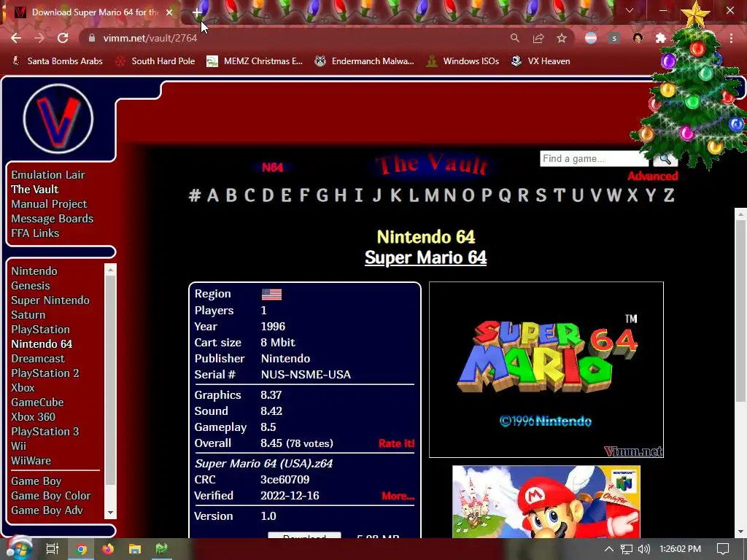
Task: Open a new tab with the plus icon
Action: pyautogui.click(x=197, y=12)
